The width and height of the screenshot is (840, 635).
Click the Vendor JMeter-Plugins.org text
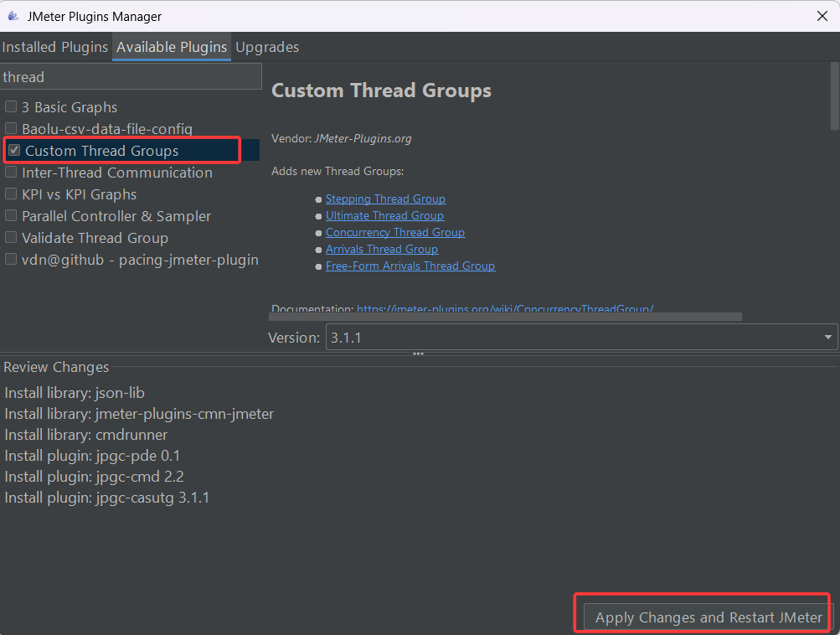click(341, 138)
